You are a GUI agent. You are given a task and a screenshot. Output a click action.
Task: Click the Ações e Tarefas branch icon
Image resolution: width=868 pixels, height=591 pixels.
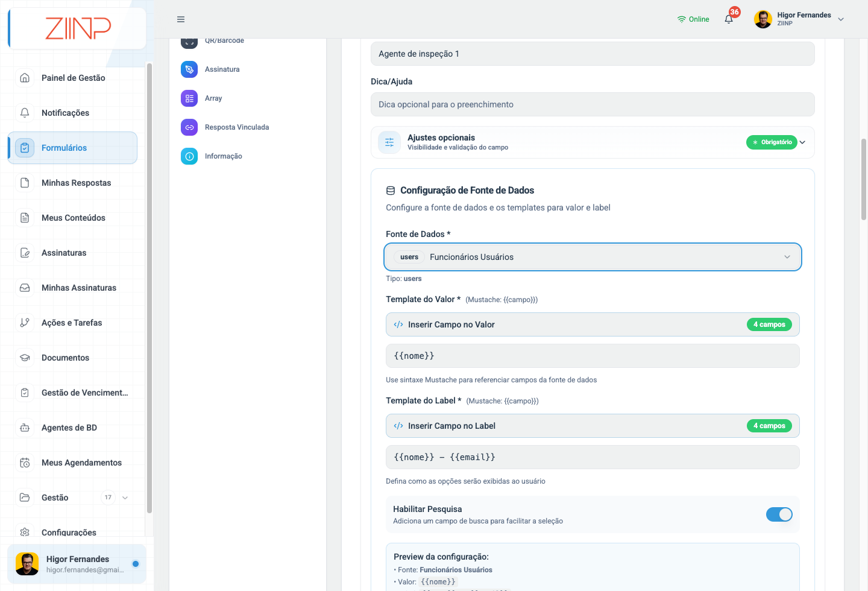(x=25, y=323)
